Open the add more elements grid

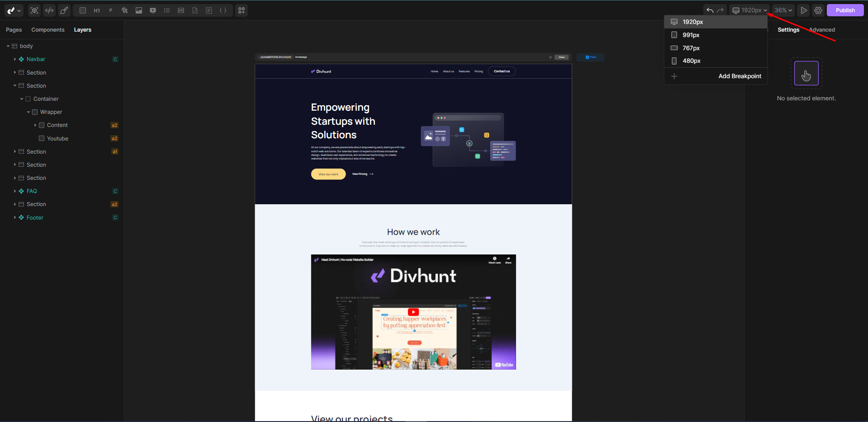[x=242, y=10]
